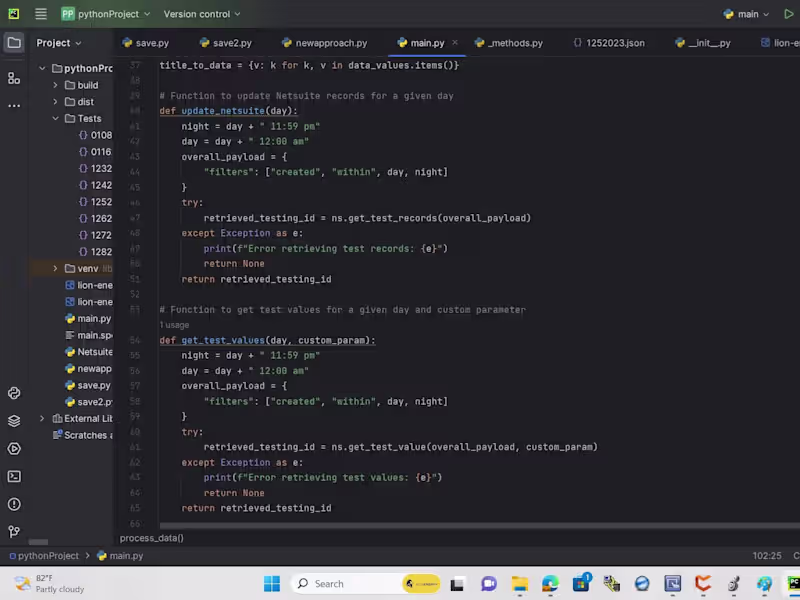Collapse the pythonProject root folder

coord(42,68)
